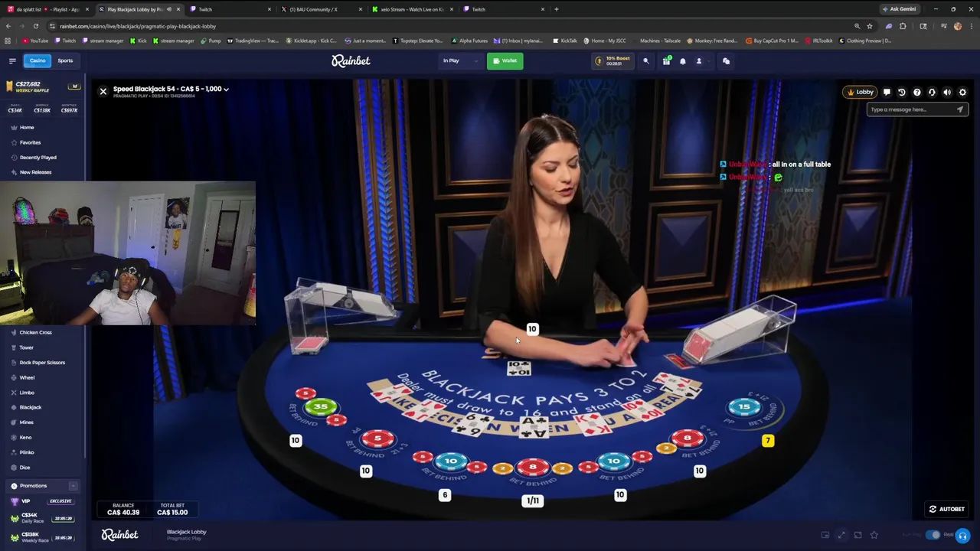Screen dimensions: 980x551
Task: Switch to xelo Stream browser tab
Action: tap(411, 9)
